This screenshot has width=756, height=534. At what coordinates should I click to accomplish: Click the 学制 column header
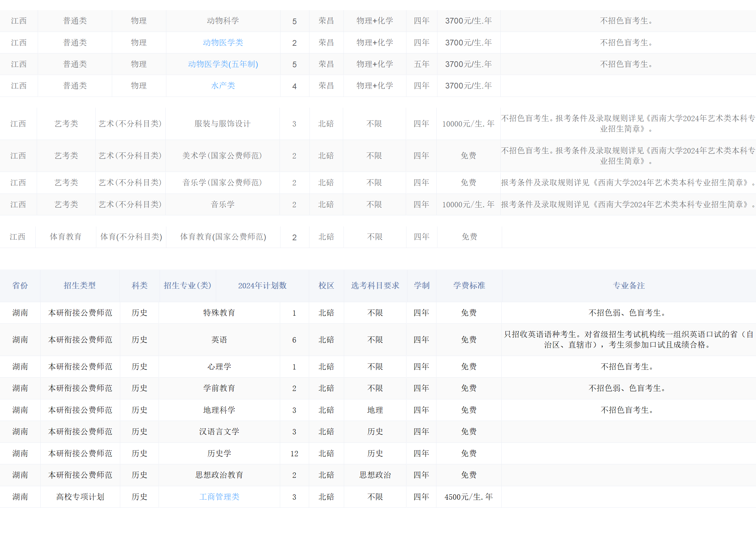421,286
